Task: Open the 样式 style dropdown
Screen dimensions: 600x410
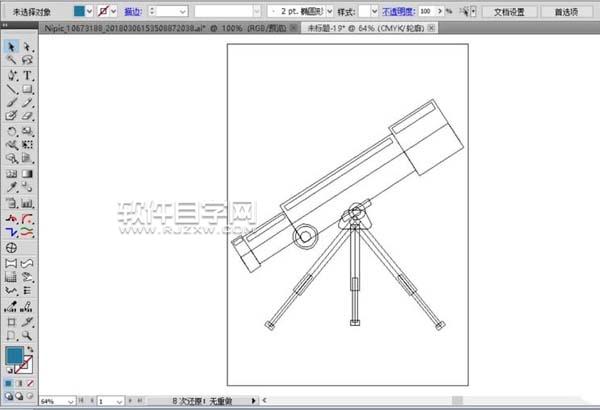Action: coord(374,11)
